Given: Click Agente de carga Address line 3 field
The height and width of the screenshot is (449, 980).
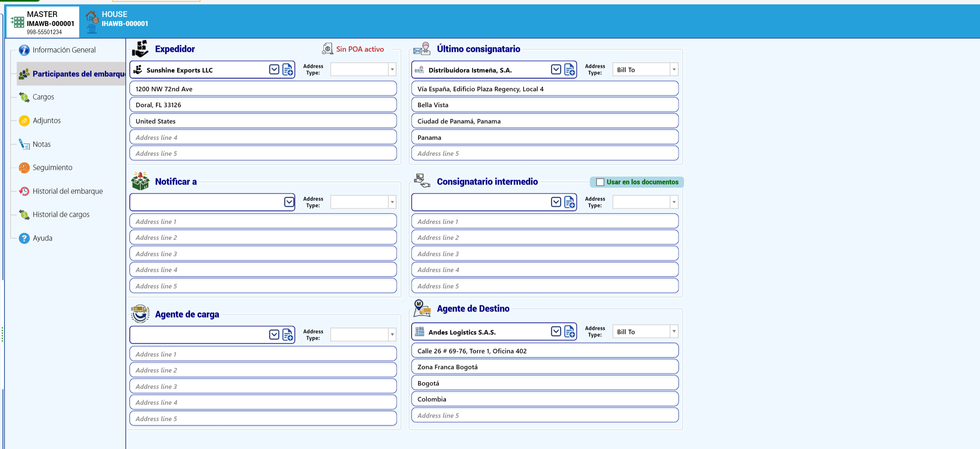Looking at the screenshot, I should point(263,387).
